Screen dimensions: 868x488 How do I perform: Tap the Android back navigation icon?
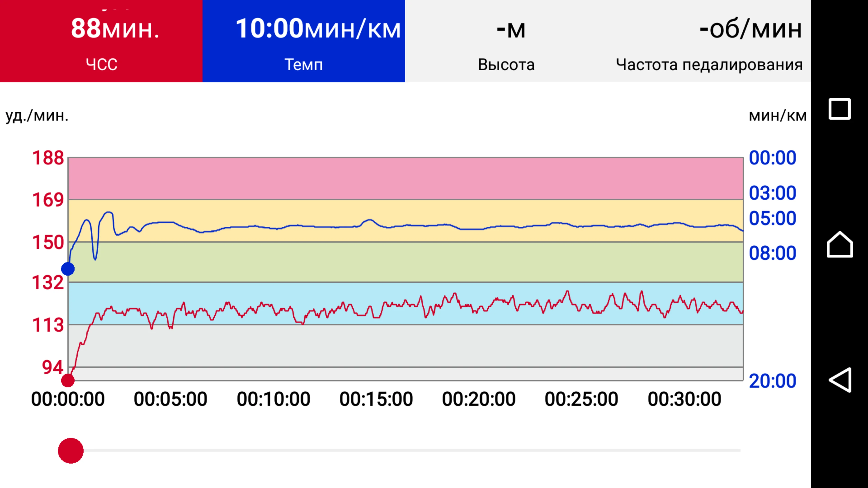click(840, 380)
